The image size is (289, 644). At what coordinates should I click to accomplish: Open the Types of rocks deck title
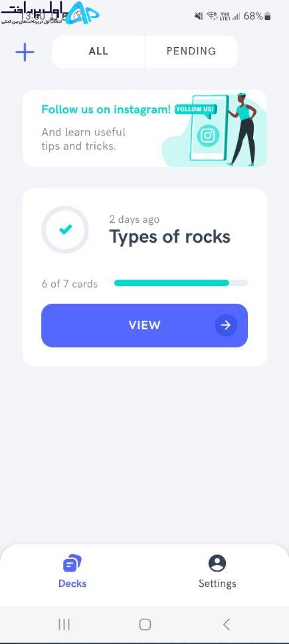(169, 237)
